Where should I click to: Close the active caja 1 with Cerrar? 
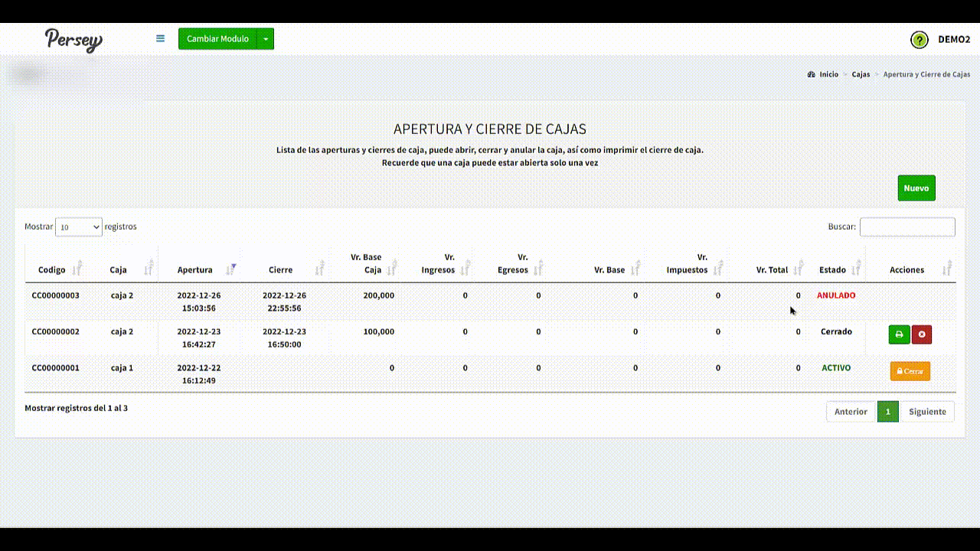click(910, 371)
